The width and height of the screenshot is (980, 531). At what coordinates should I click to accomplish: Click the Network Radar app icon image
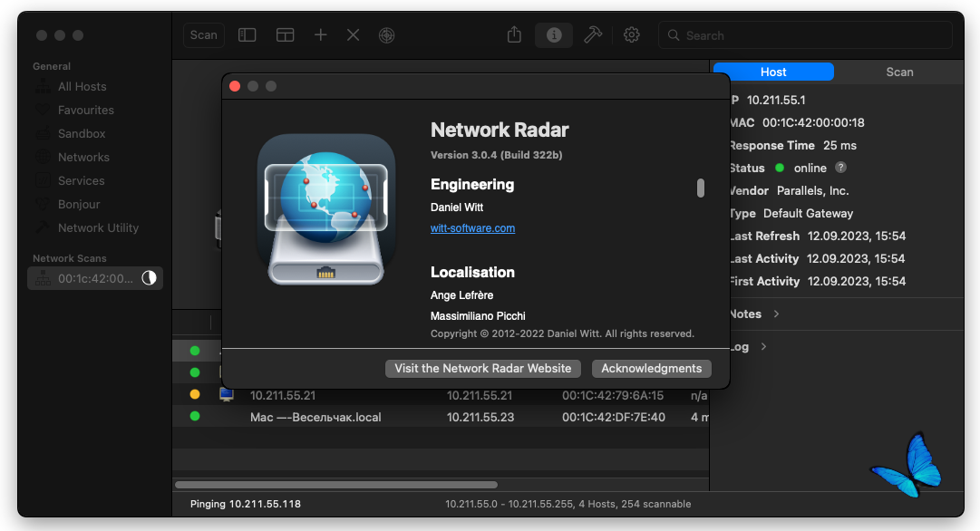(x=326, y=210)
